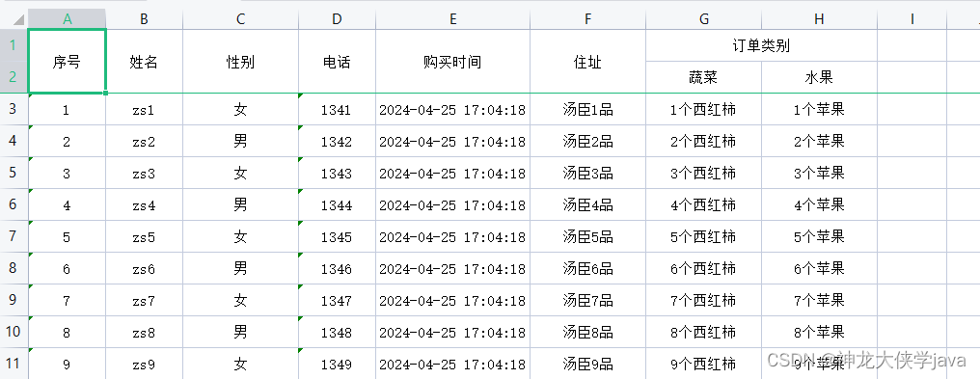Select address cell 汤臣7品

coord(587,301)
